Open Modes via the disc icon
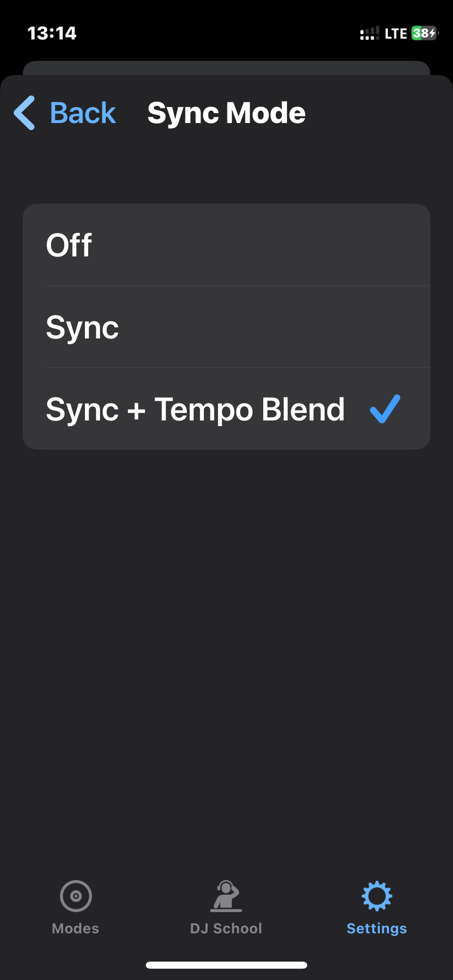 (x=75, y=896)
